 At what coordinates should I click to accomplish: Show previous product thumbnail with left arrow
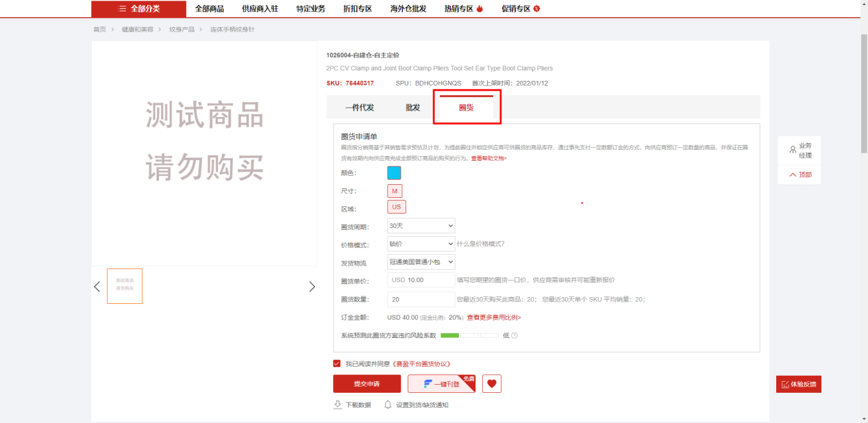coord(97,287)
